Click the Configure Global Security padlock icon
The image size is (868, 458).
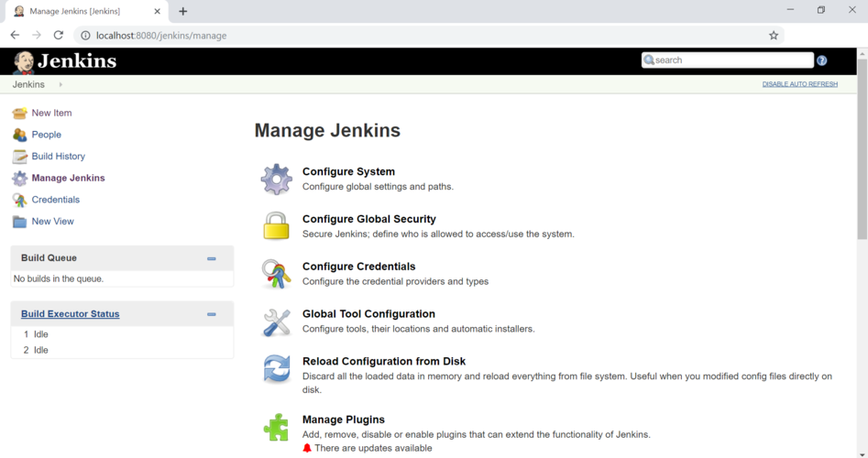coord(276,225)
